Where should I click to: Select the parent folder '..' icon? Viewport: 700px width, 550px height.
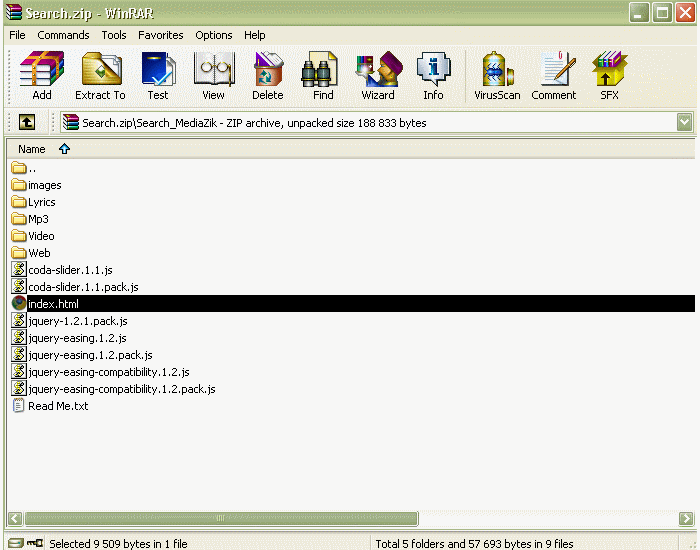click(x=19, y=168)
